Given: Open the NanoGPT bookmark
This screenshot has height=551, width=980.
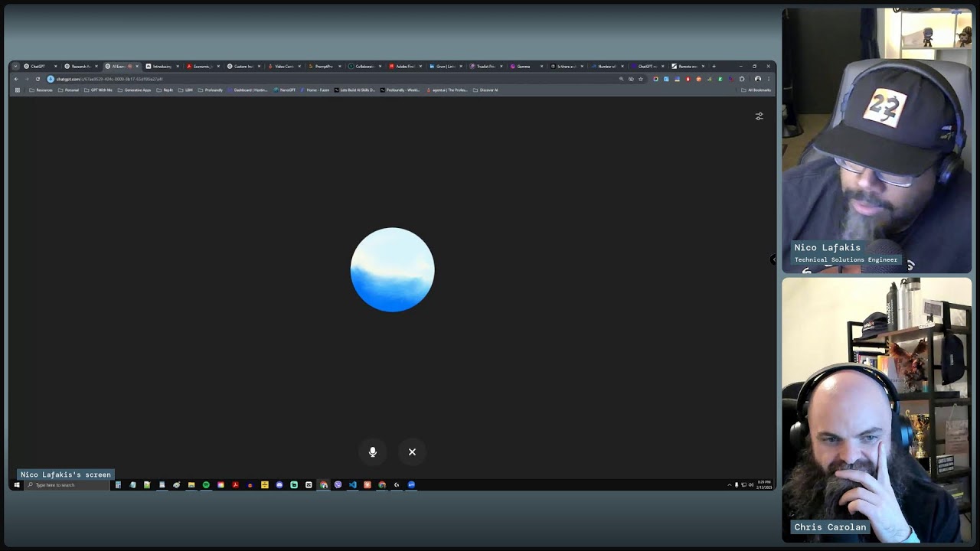Looking at the screenshot, I should point(285,90).
